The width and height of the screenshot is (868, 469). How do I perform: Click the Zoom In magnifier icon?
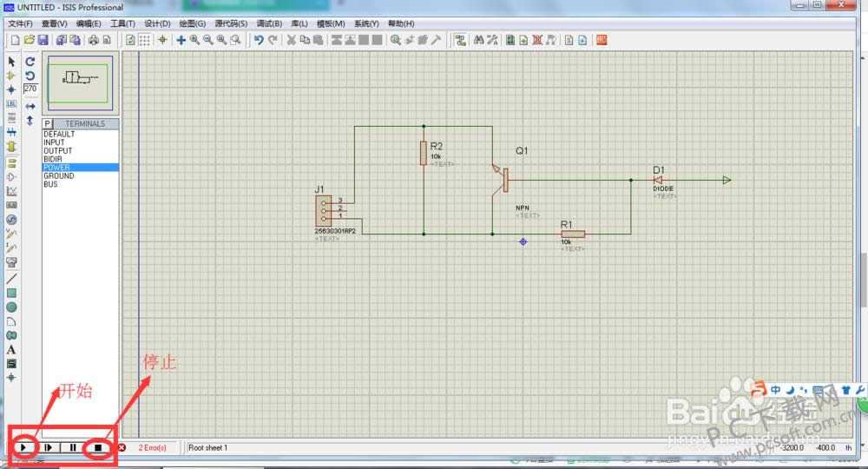point(194,40)
